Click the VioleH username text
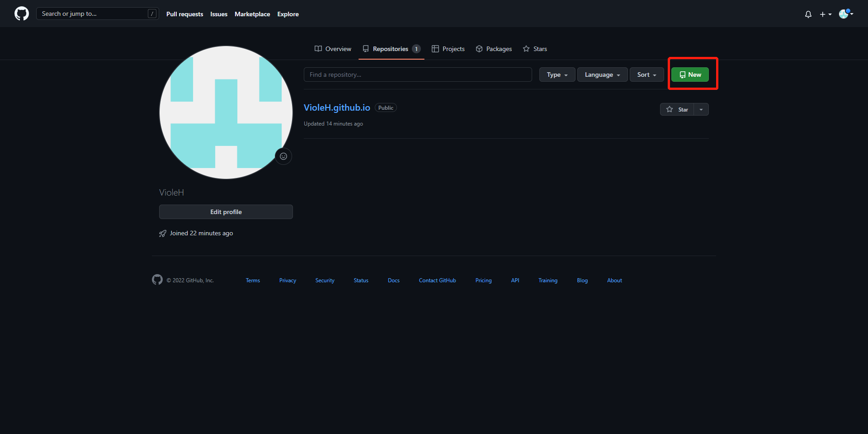 [x=171, y=192]
